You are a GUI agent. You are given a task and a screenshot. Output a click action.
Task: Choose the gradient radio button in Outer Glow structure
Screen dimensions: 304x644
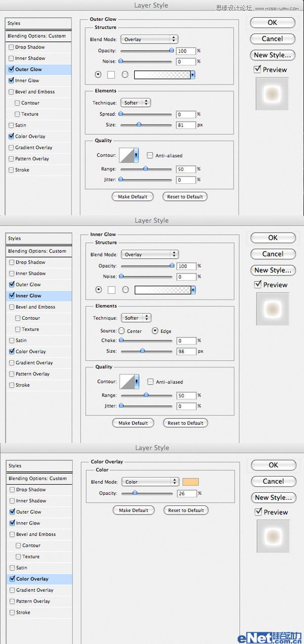(125, 75)
